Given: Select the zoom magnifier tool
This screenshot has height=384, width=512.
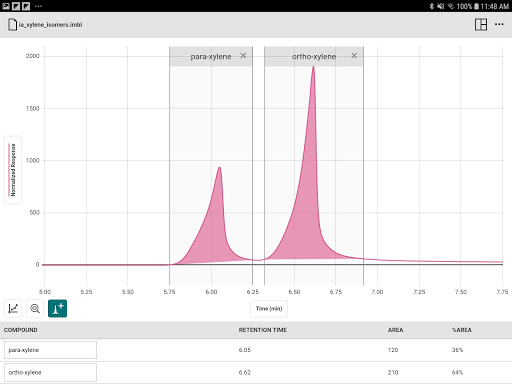Looking at the screenshot, I should tap(35, 308).
